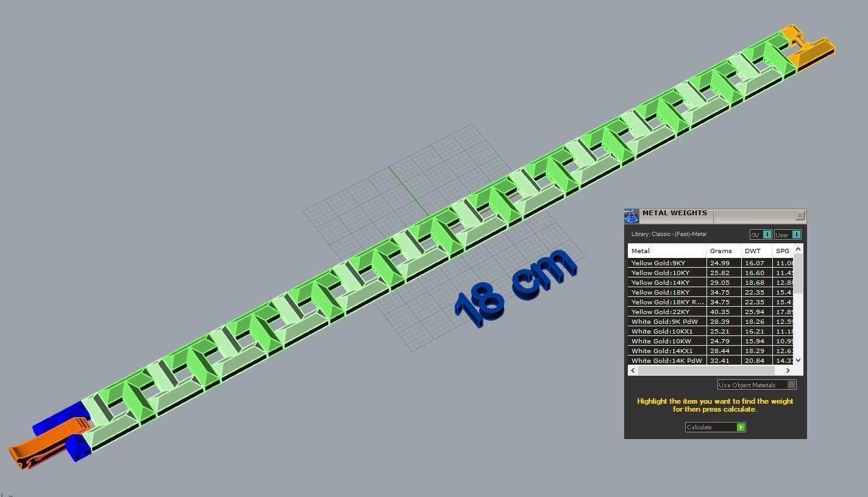This screenshot has width=868, height=497.
Task: Select White Gold:14KX1 row
Action: click(x=711, y=351)
